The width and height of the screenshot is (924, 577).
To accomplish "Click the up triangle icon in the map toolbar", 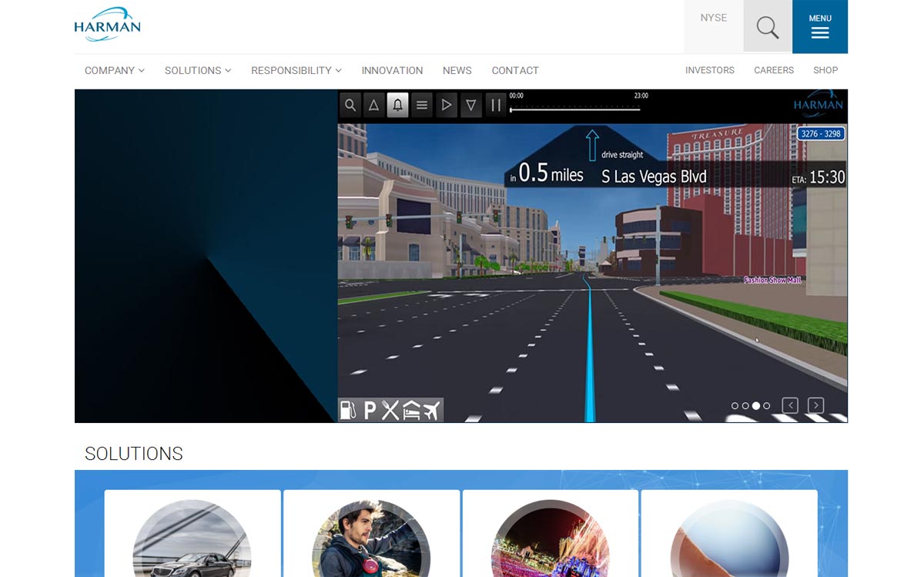I will pos(373,106).
